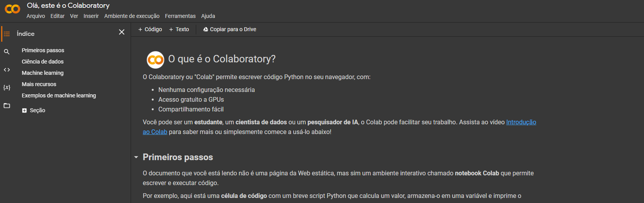Open the search (magnifier) sidebar icon
Image resolution: width=644 pixels, height=203 pixels.
coord(7,51)
